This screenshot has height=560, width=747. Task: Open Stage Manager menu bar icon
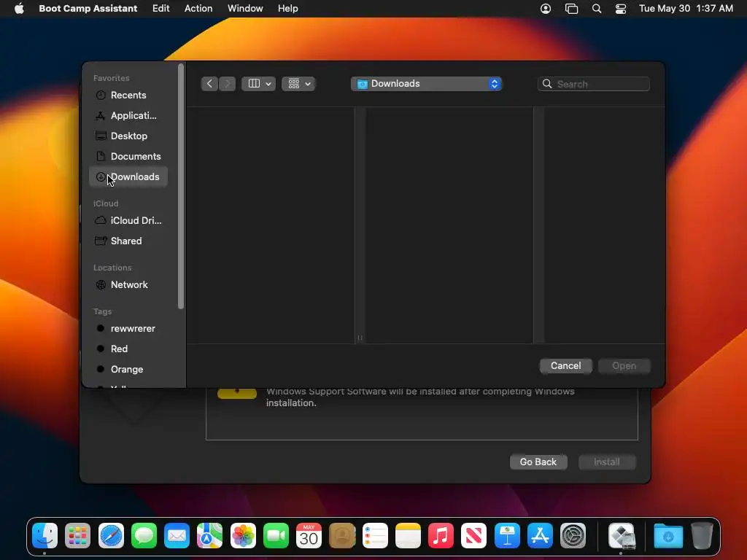571,9
